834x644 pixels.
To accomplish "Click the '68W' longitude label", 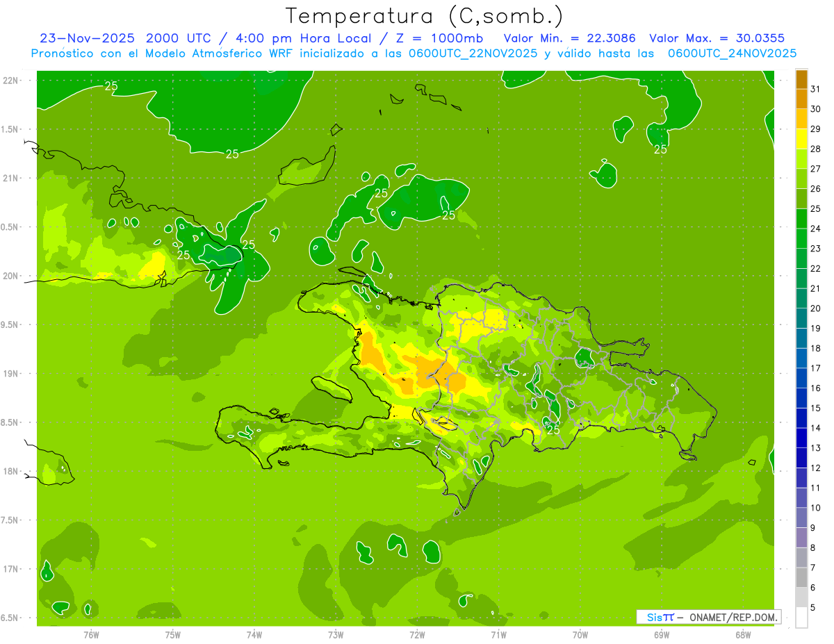I will (743, 634).
